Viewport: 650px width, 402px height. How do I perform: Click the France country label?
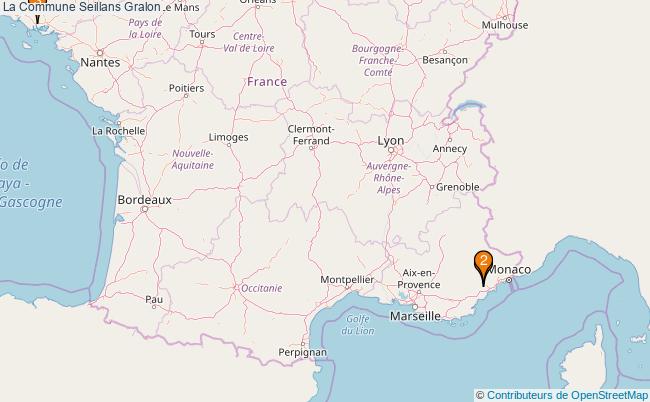click(267, 82)
